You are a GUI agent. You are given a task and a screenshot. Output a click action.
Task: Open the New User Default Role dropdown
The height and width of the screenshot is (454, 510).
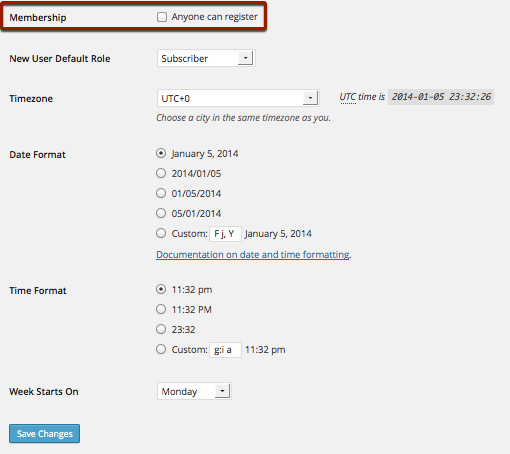tap(206, 58)
